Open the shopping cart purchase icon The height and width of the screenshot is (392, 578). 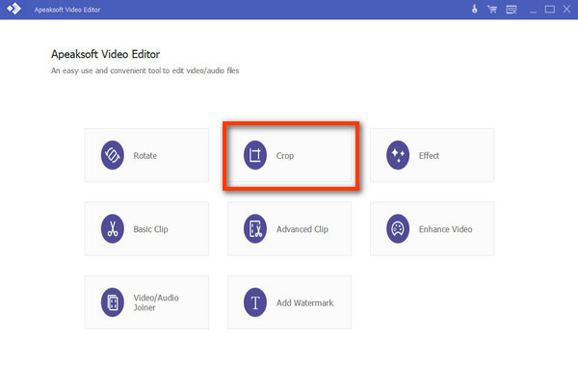pos(492,10)
